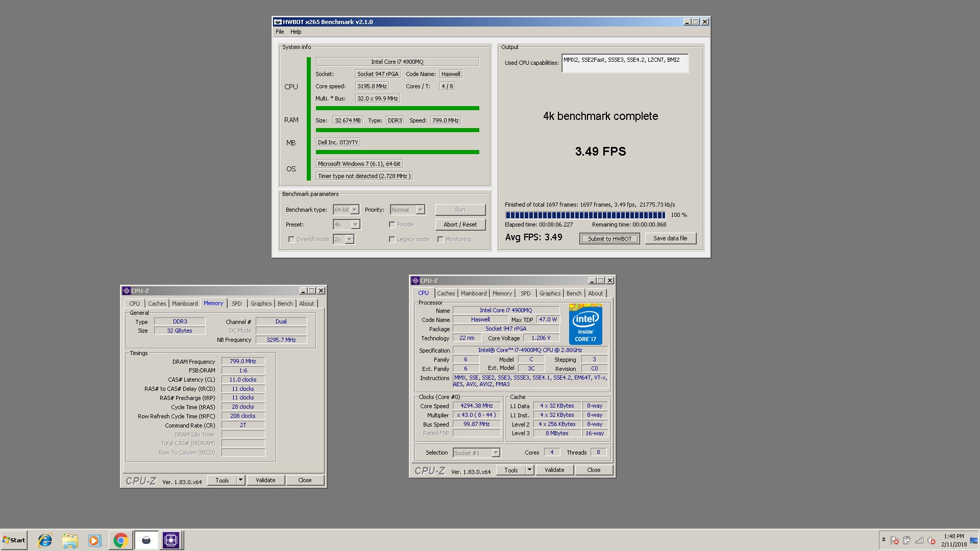Screen dimensions: 980x551
Task: Open Mainboard tab in Memory CPU-Z window
Action: coord(185,304)
